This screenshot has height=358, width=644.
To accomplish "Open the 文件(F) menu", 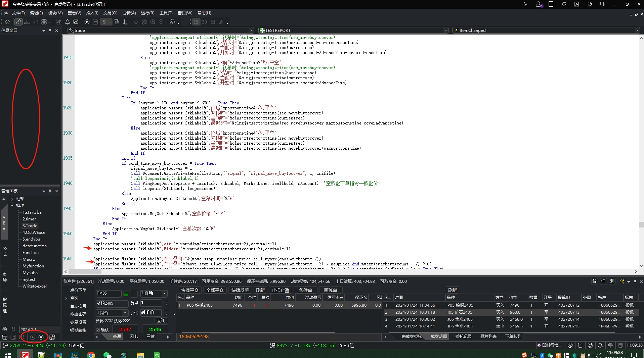I will click(x=18, y=13).
